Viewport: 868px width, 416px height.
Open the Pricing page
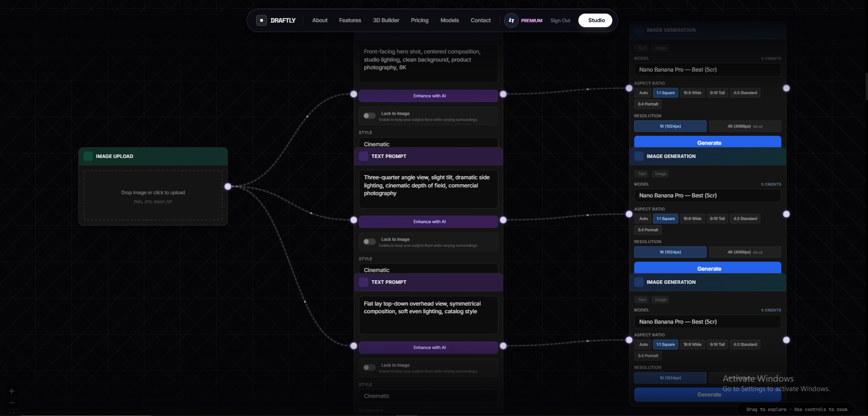[x=420, y=20]
